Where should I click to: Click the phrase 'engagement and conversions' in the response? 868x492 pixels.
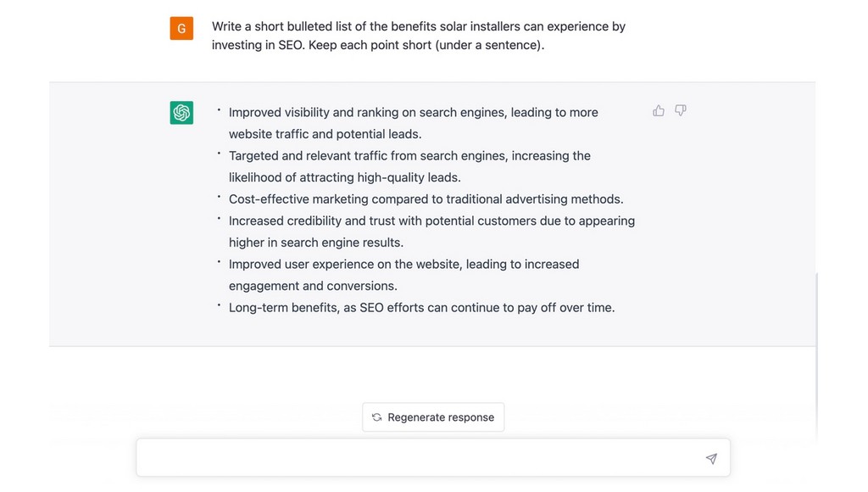click(312, 286)
